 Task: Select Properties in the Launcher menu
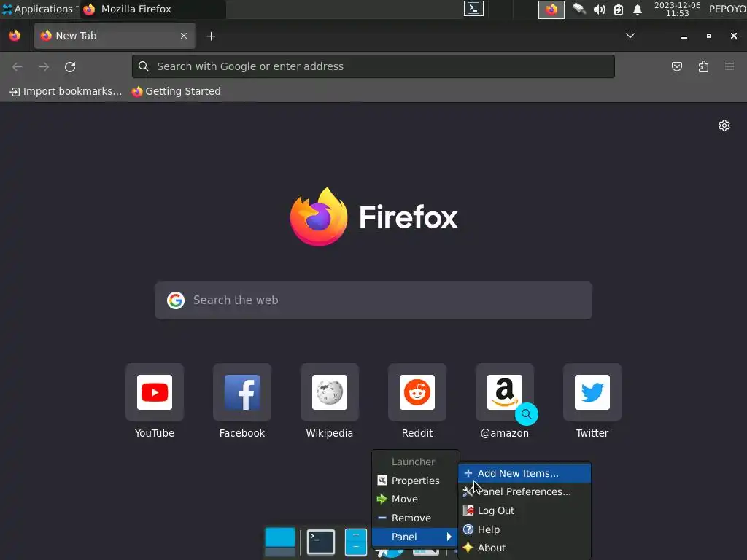[415, 481]
